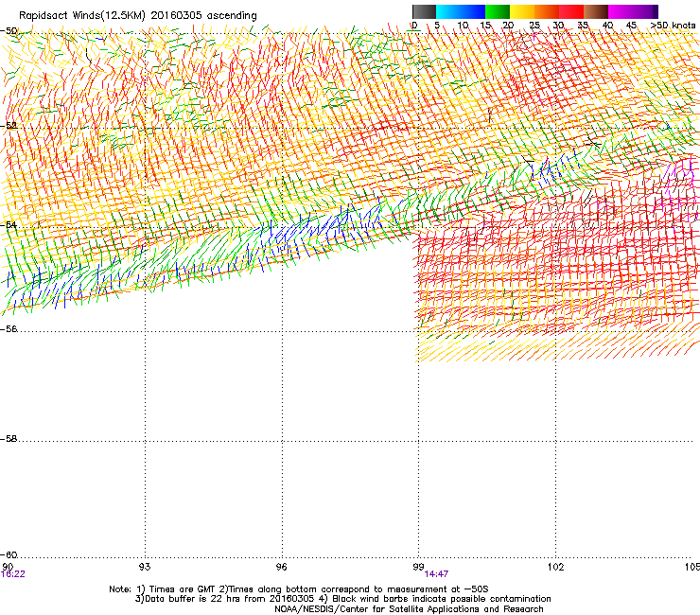Choose the brown 35-40 knots legend swatch
The width and height of the screenshot is (700, 615).
point(596,11)
